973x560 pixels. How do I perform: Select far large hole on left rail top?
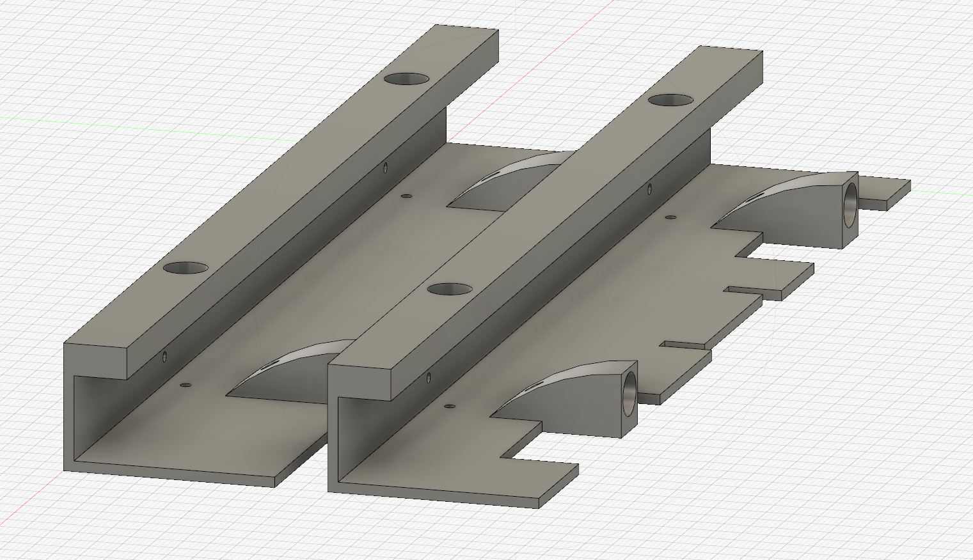(x=407, y=79)
